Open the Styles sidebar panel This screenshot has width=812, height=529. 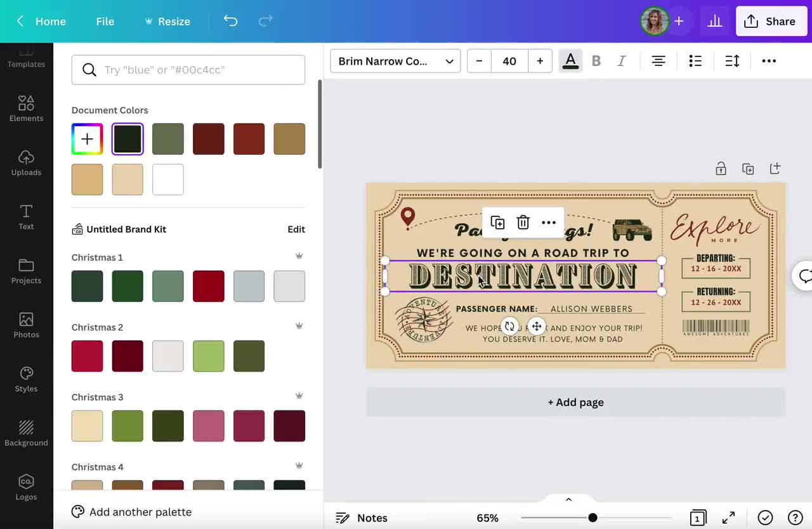coord(26,379)
